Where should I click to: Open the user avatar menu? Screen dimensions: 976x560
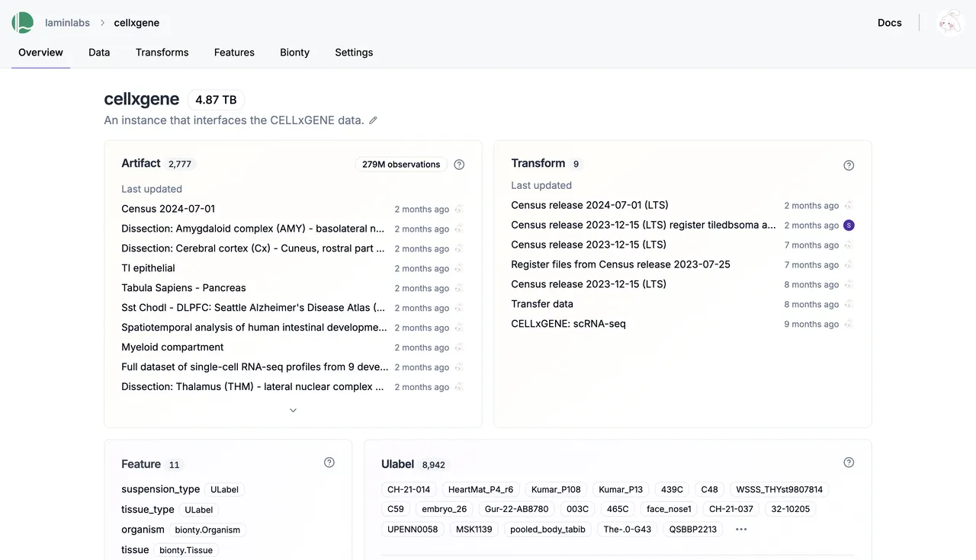tap(950, 23)
